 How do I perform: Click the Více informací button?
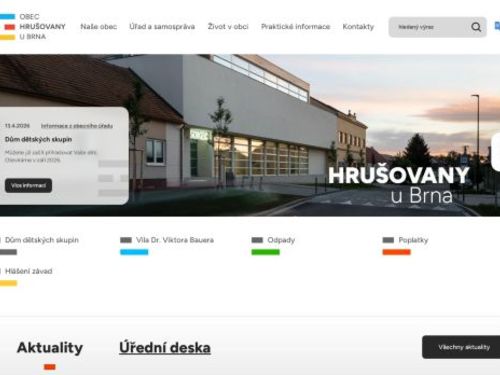click(28, 185)
